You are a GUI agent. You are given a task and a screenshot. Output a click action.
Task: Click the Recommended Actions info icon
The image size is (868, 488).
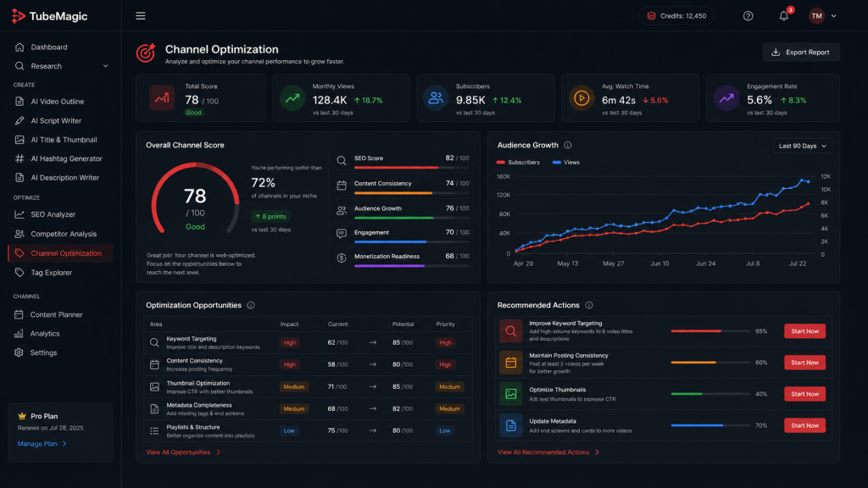589,305
